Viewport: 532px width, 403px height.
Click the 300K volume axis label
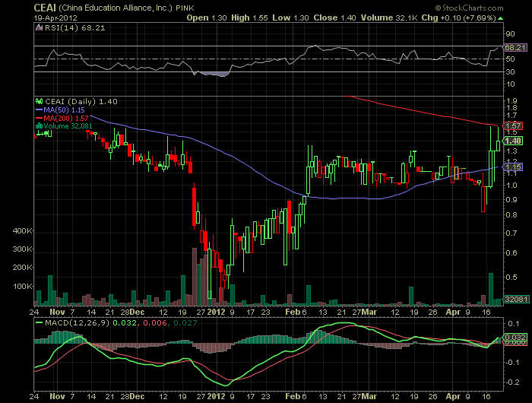(x=23, y=249)
